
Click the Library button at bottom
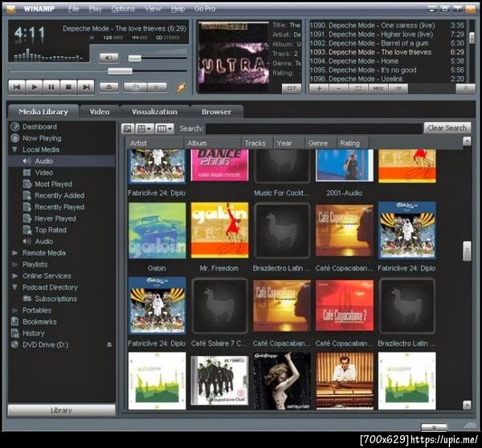[62, 410]
